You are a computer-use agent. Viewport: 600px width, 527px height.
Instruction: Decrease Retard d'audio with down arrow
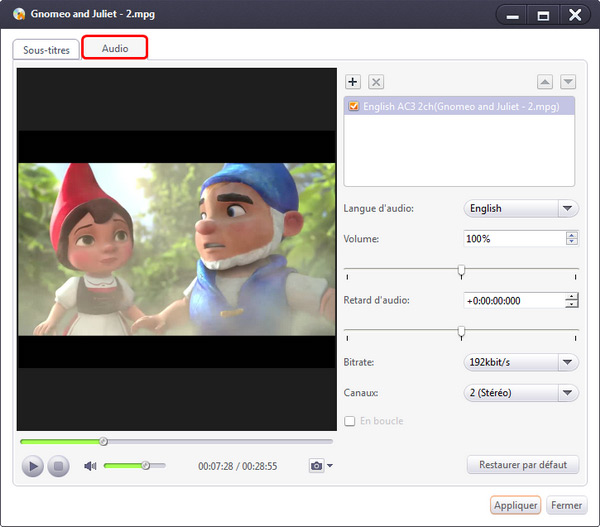(572, 304)
